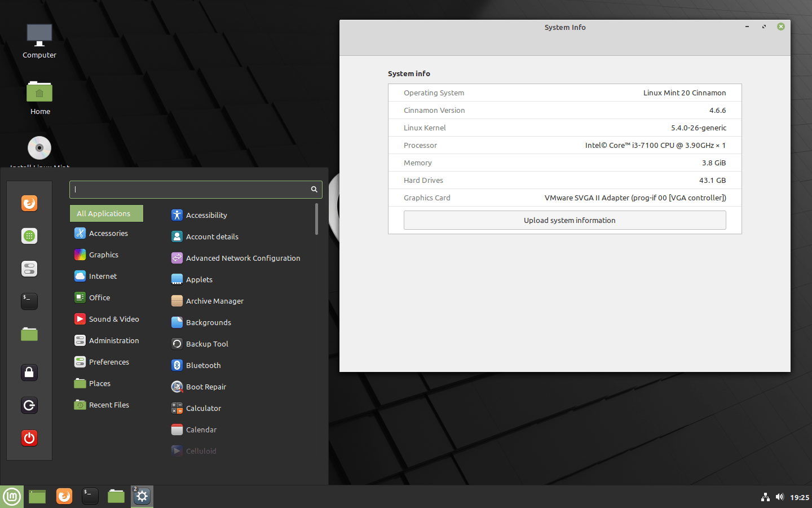812x508 pixels.
Task: Open Software Manager from menu sidebar
Action: click(x=29, y=236)
